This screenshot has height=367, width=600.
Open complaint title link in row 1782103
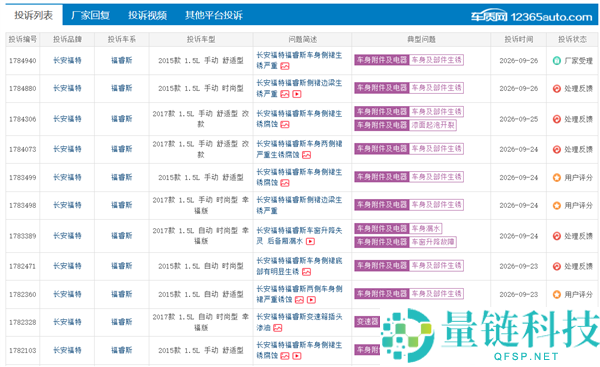coord(299,350)
